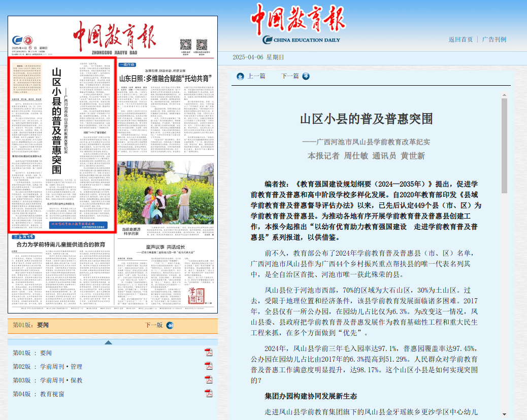Click the previous article arrow icon

coord(240,76)
